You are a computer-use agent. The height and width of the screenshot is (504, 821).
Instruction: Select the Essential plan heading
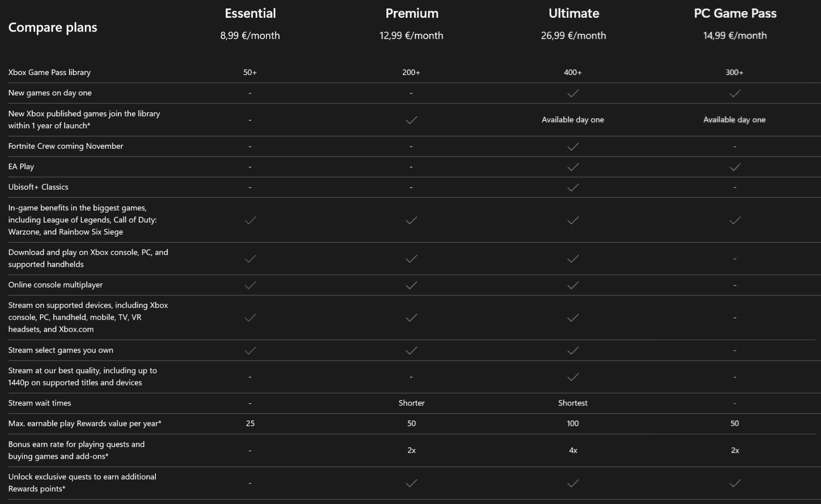[x=250, y=13]
